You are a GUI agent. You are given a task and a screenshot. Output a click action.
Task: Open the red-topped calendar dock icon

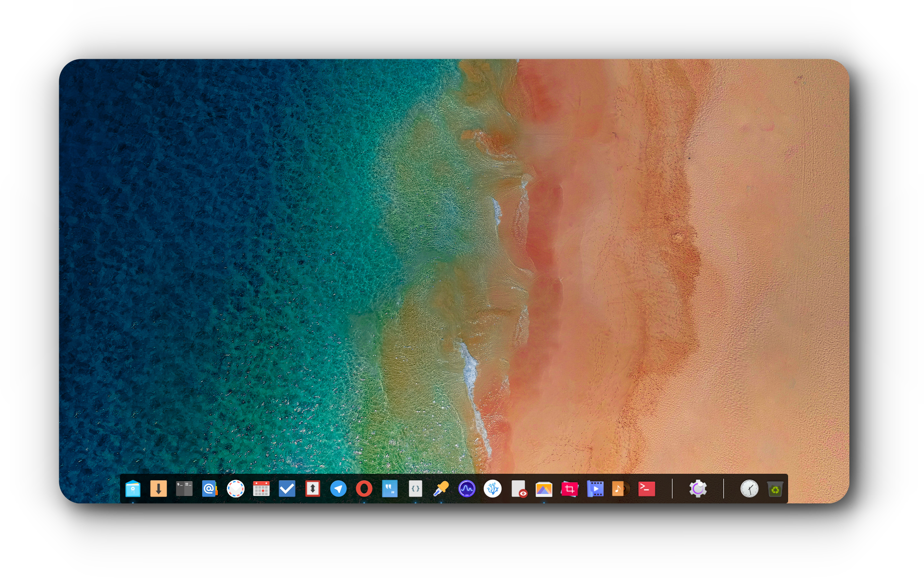[261, 489]
